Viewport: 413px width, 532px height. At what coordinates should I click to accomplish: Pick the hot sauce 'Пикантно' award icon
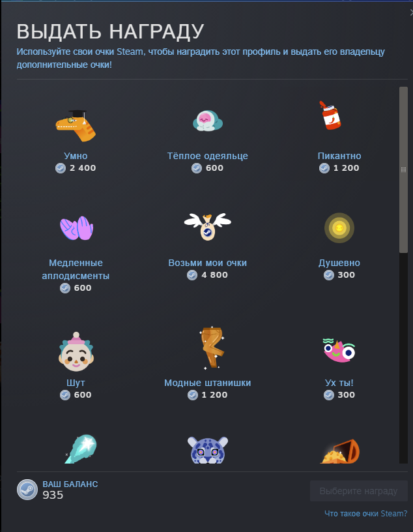coord(330,115)
